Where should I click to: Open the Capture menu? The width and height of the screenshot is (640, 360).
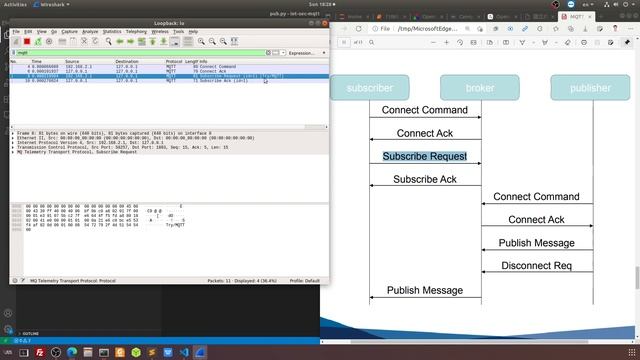point(69,31)
